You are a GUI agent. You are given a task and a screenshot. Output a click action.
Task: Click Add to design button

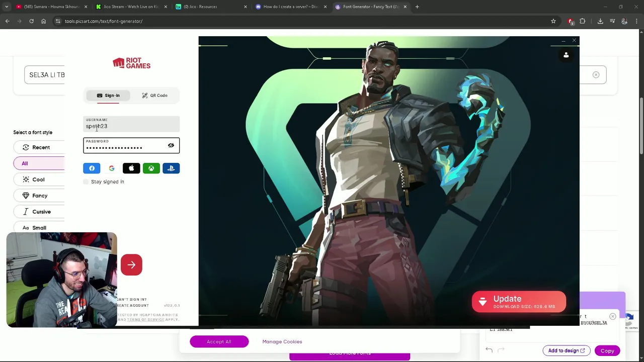coord(567,351)
